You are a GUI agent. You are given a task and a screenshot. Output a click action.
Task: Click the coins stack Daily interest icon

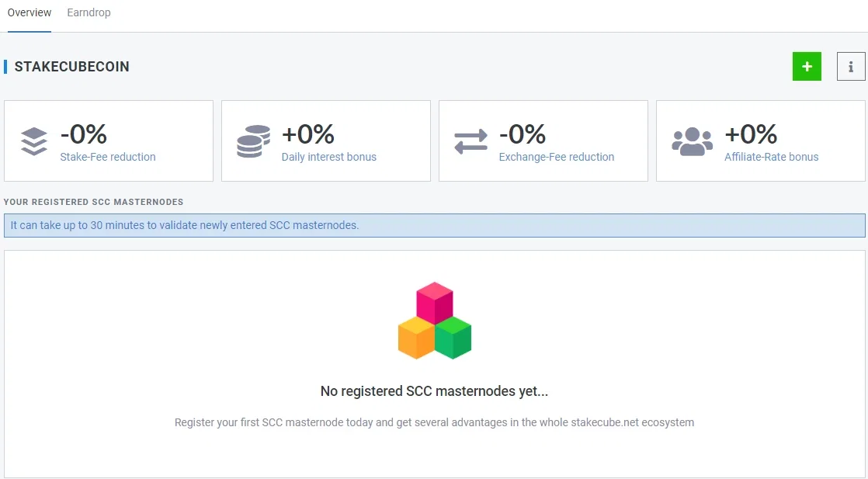[x=254, y=141]
